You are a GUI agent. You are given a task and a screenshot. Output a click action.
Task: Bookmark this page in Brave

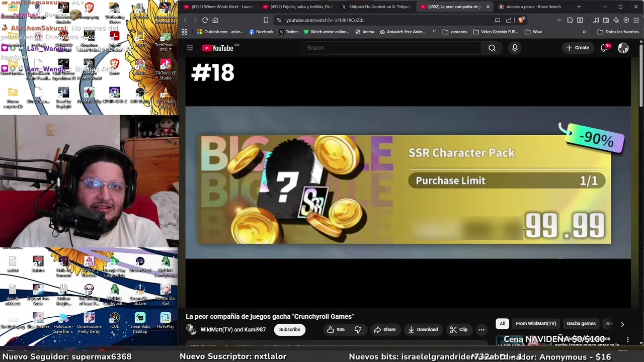[266, 20]
